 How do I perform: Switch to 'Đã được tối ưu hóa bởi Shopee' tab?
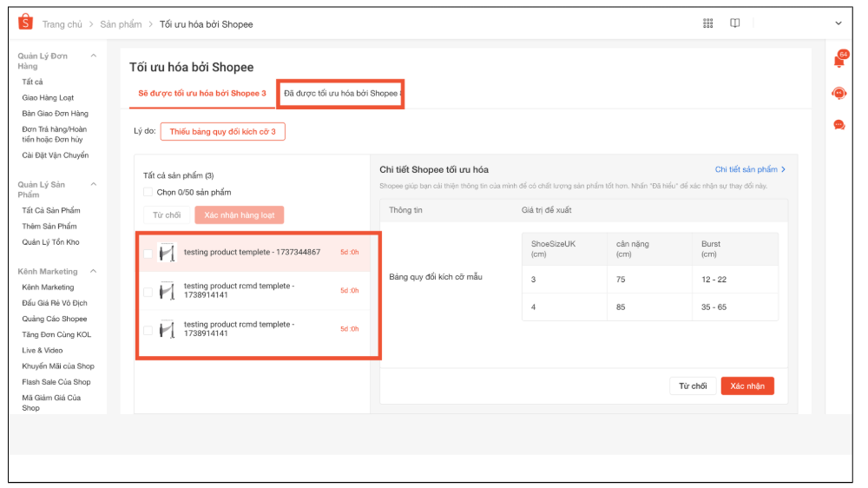click(x=340, y=93)
